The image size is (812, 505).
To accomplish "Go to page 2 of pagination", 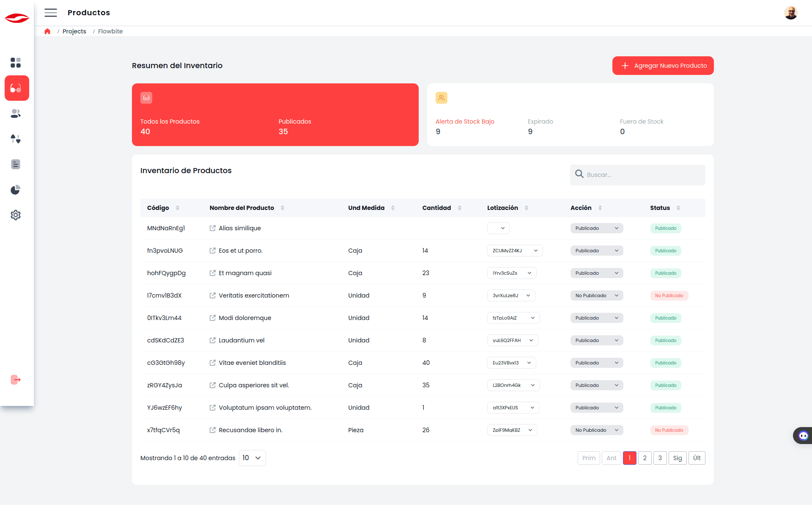I will (645, 458).
